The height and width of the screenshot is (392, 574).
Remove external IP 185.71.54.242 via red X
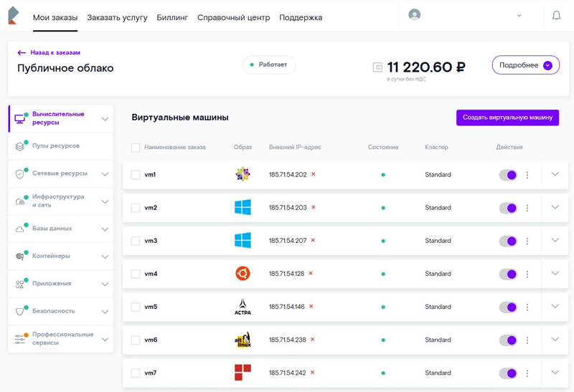tap(313, 372)
